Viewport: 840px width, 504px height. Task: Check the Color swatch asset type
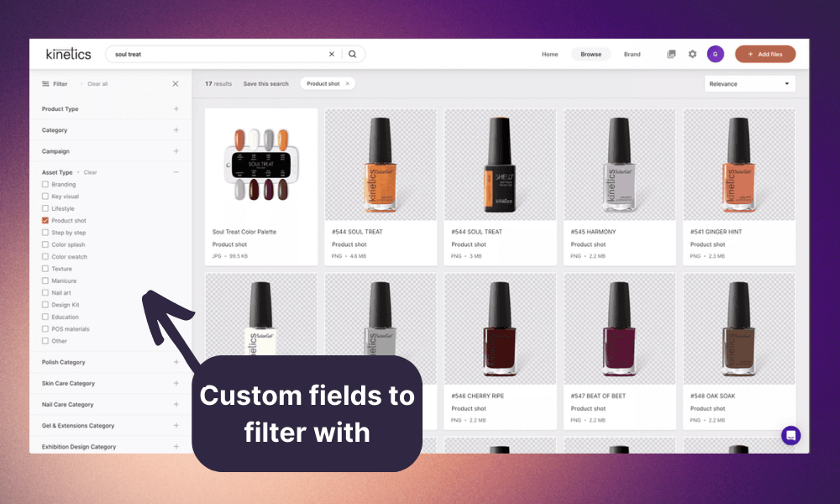45,257
